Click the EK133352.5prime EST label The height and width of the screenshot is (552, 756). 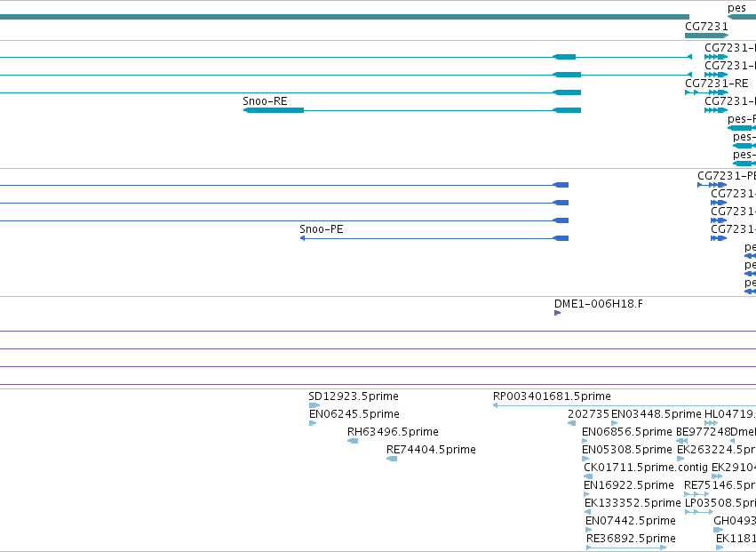[x=633, y=503]
